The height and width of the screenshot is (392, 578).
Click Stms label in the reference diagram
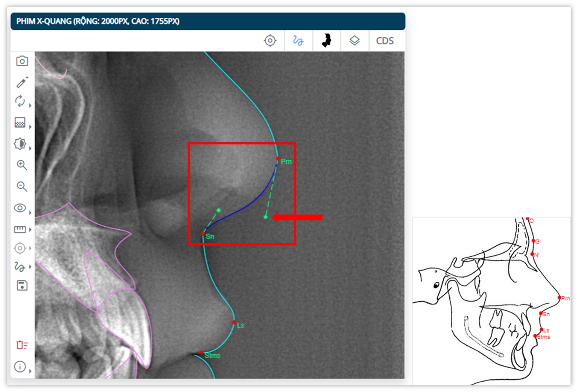[543, 337]
